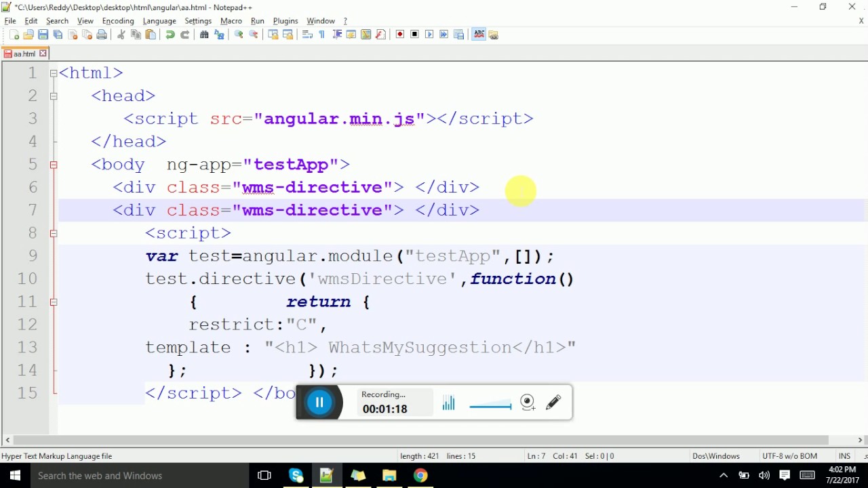Screen dimensions: 868x488
Task: Click the Zoom Out toolbar icon
Action: 254,35
